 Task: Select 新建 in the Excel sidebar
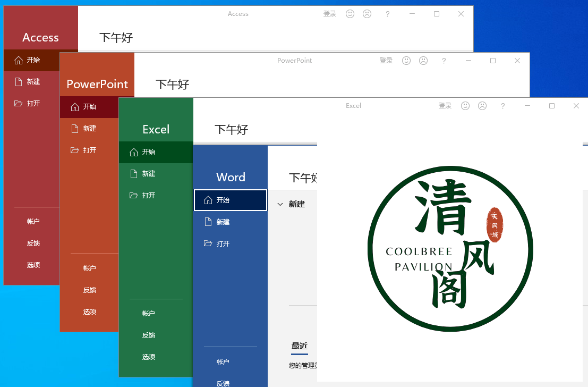tap(156, 174)
